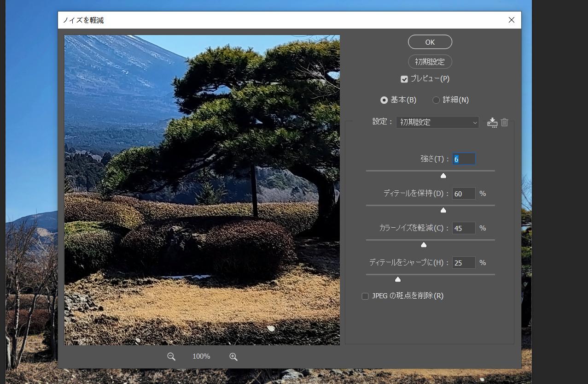Open the 設定 preset dropdown
Screen dimensions: 588x384
tap(437, 122)
